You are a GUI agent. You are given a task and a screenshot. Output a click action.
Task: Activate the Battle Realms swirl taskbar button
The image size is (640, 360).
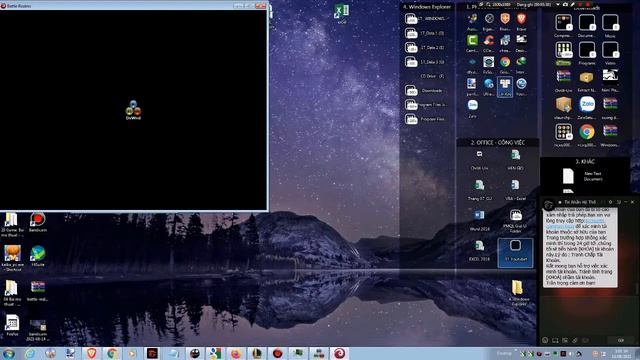tap(339, 353)
